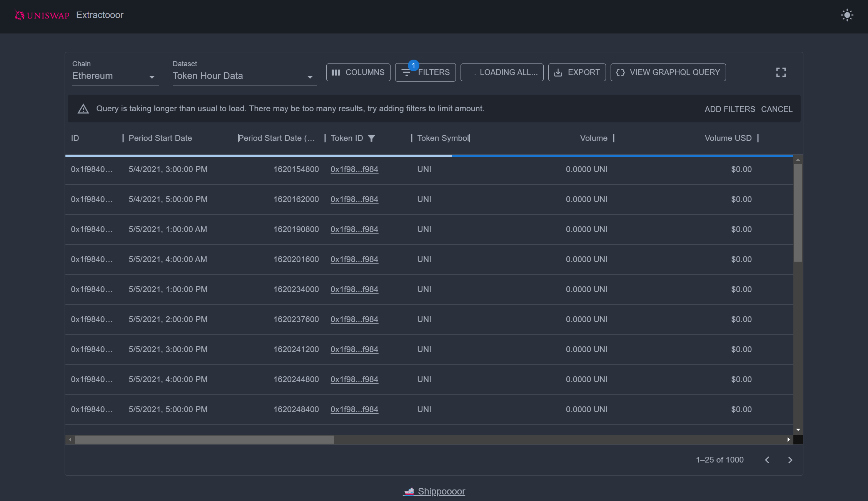
Task: Open token link in 5/5/2021 5:00 PM row
Action: click(x=354, y=409)
